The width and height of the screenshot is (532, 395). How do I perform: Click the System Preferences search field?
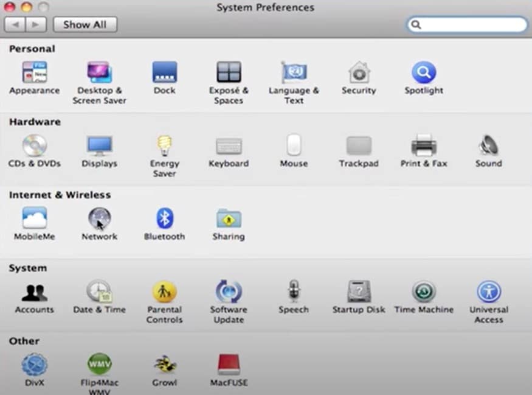click(467, 24)
